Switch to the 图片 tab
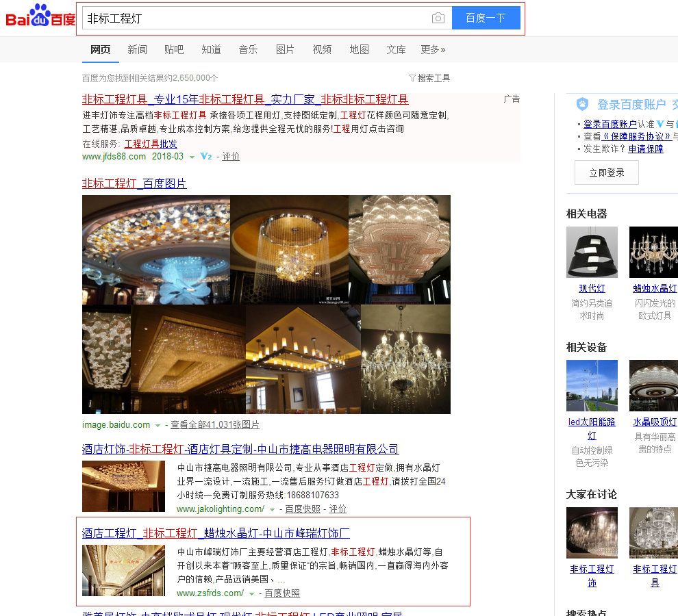The width and height of the screenshot is (678, 616). pos(285,49)
